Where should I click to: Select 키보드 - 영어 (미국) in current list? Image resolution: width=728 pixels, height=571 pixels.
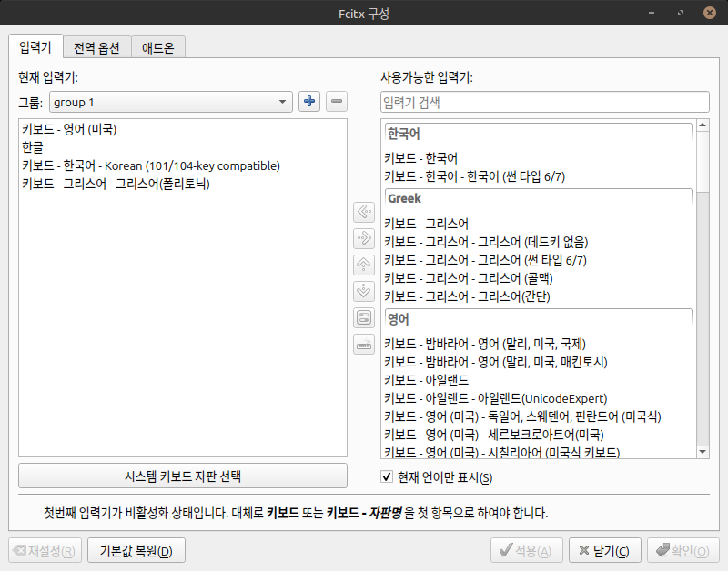(183, 129)
